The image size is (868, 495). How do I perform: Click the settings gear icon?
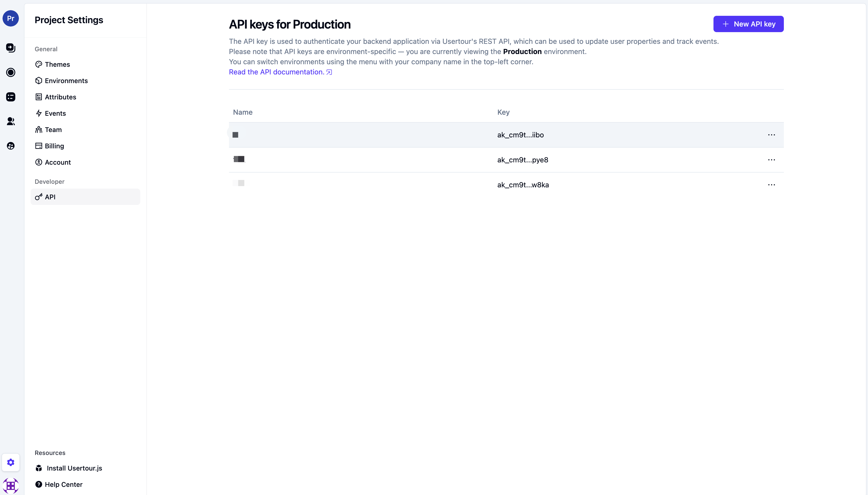(10, 462)
